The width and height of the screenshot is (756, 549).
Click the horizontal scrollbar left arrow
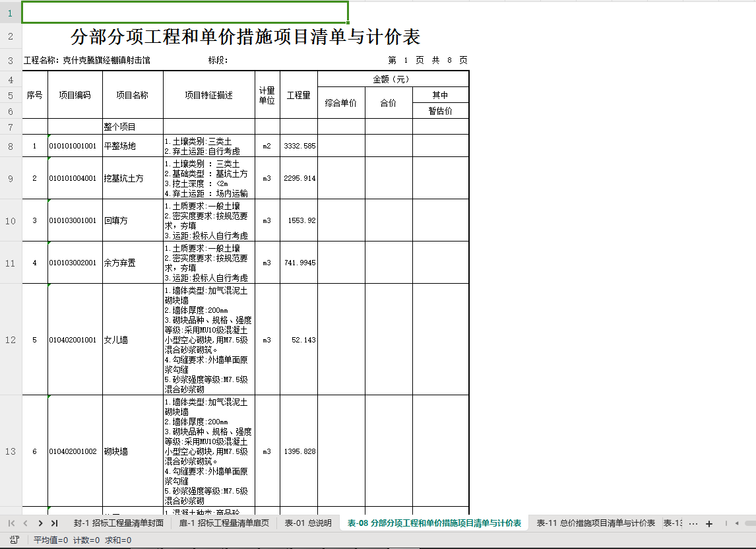coord(737,523)
